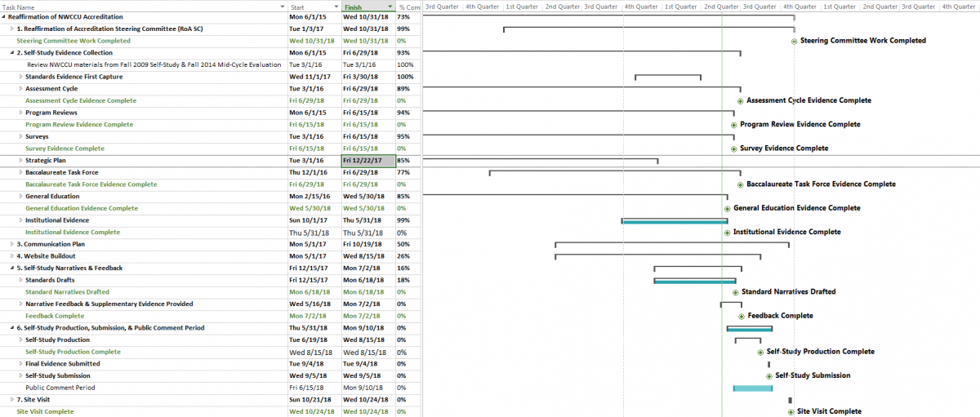The image size is (980, 417).
Task: Collapse the 2. Self-Study Evidence Collection group
Action: pos(12,53)
